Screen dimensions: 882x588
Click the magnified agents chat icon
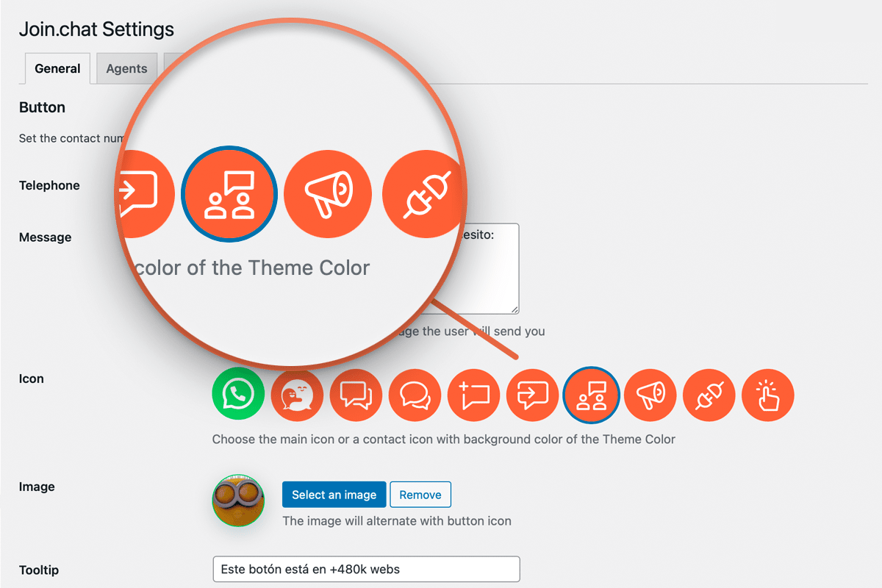[230, 194]
